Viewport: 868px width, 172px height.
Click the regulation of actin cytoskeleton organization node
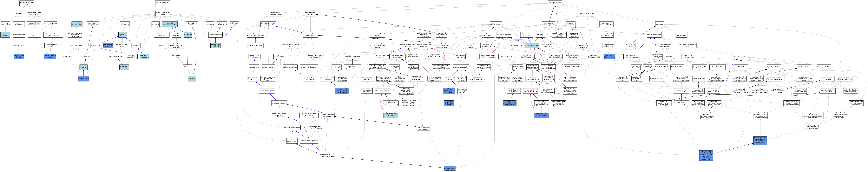(x=342, y=91)
